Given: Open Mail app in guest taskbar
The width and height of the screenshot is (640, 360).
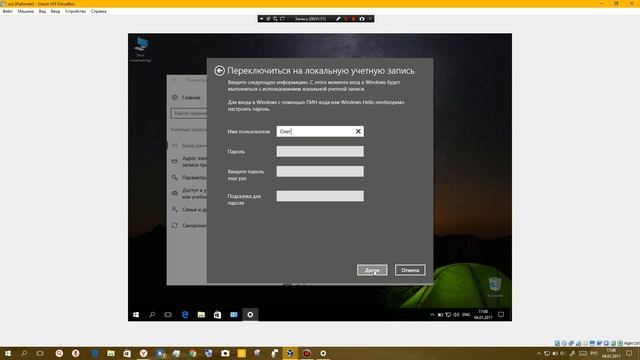Looking at the screenshot, I should (233, 315).
